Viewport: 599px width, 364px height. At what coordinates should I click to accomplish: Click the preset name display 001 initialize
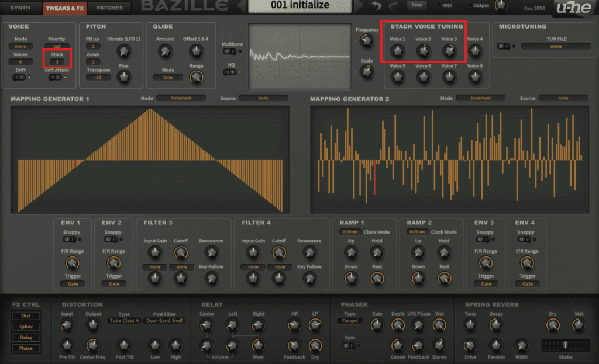(300, 6)
